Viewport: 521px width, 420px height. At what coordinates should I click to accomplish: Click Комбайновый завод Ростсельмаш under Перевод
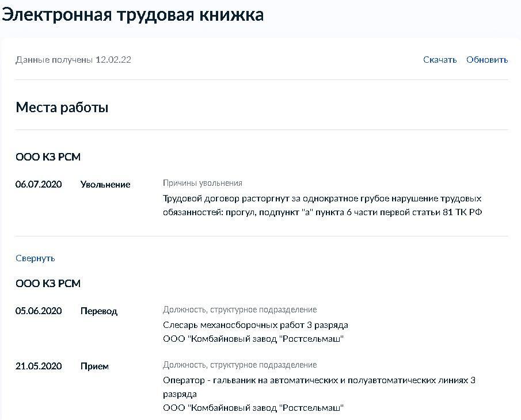pyautogui.click(x=253, y=339)
